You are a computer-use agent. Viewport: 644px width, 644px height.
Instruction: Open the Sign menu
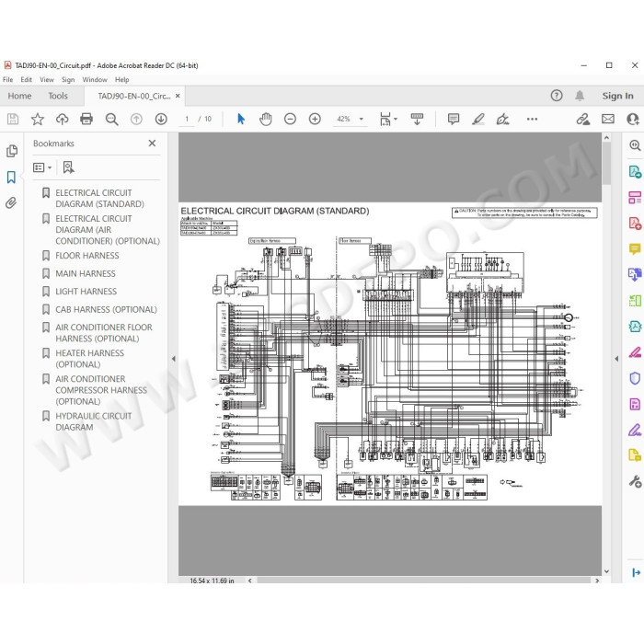click(x=68, y=80)
